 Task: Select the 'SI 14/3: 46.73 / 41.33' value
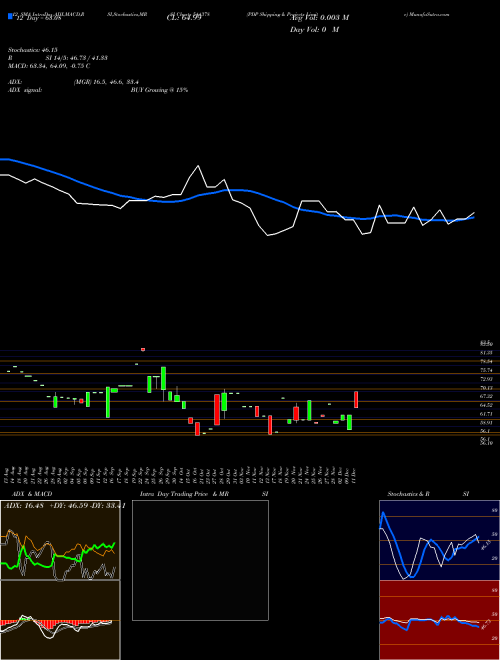77,58
